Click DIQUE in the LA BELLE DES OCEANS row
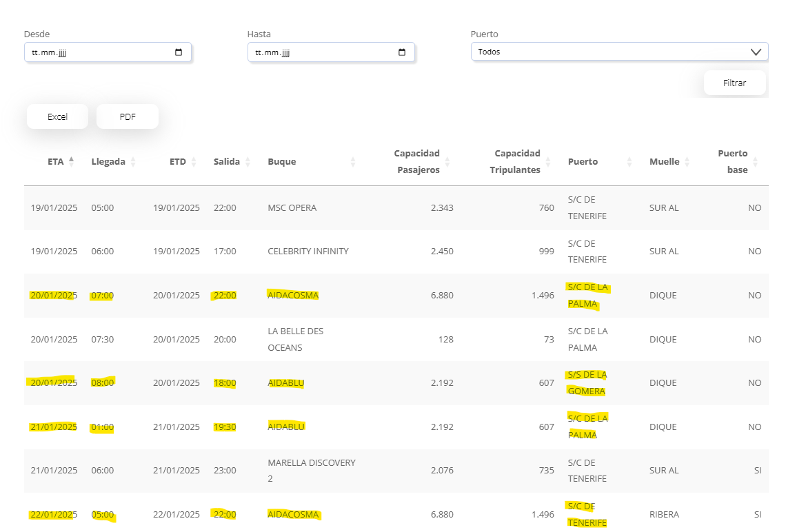The width and height of the screenshot is (786, 532). pos(663,340)
